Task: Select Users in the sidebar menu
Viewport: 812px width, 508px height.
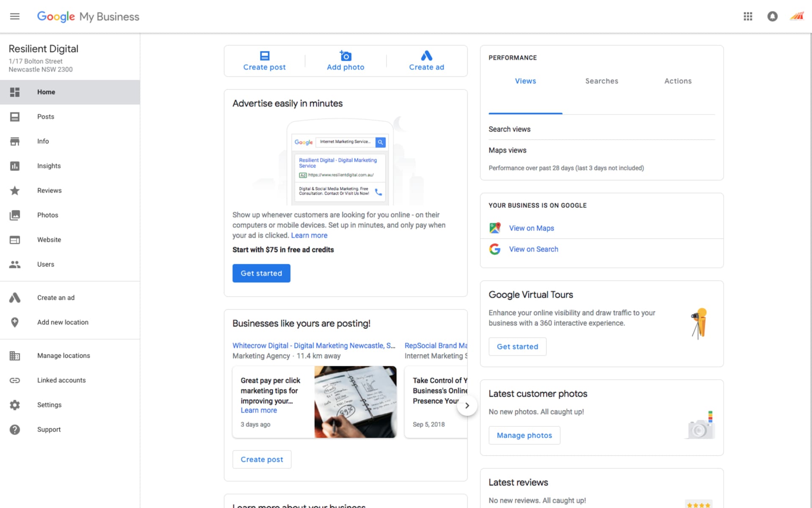Action: click(70, 264)
